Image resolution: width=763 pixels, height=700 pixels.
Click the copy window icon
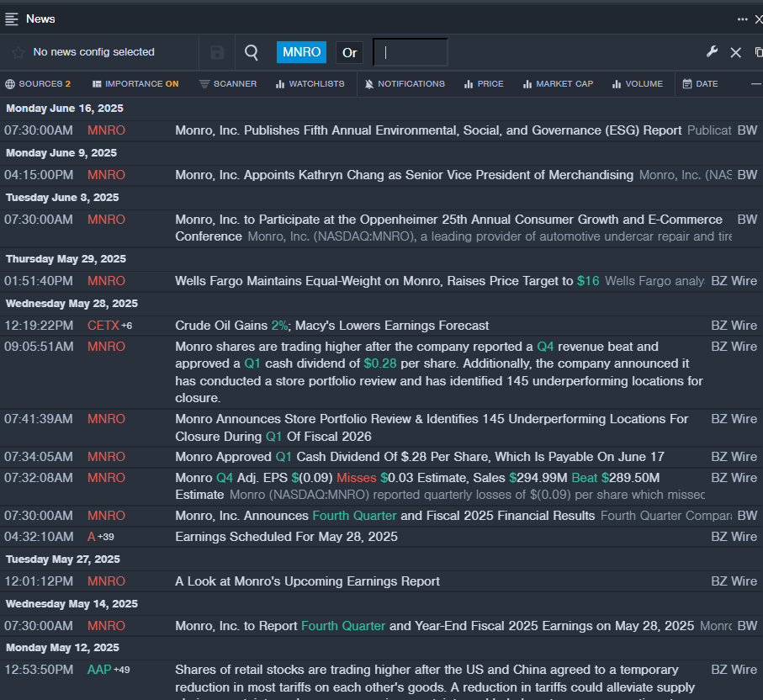[x=759, y=51]
